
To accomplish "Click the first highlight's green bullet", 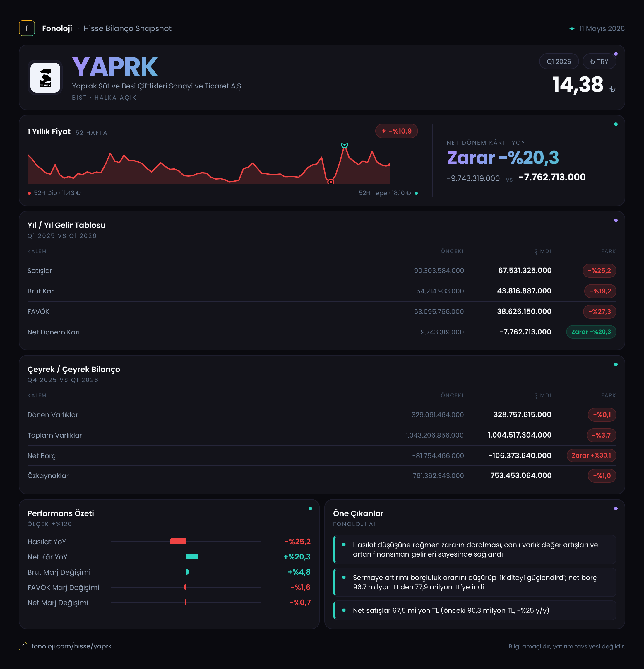I will pyautogui.click(x=344, y=545).
